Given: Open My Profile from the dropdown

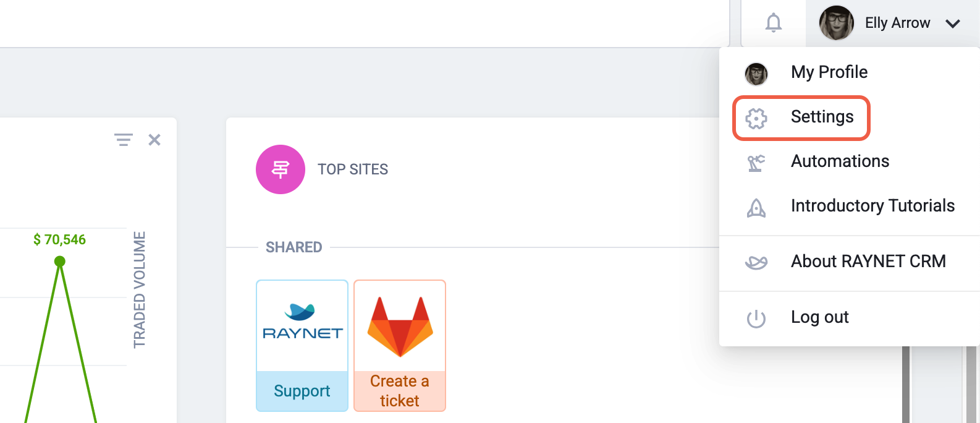Looking at the screenshot, I should [x=829, y=72].
